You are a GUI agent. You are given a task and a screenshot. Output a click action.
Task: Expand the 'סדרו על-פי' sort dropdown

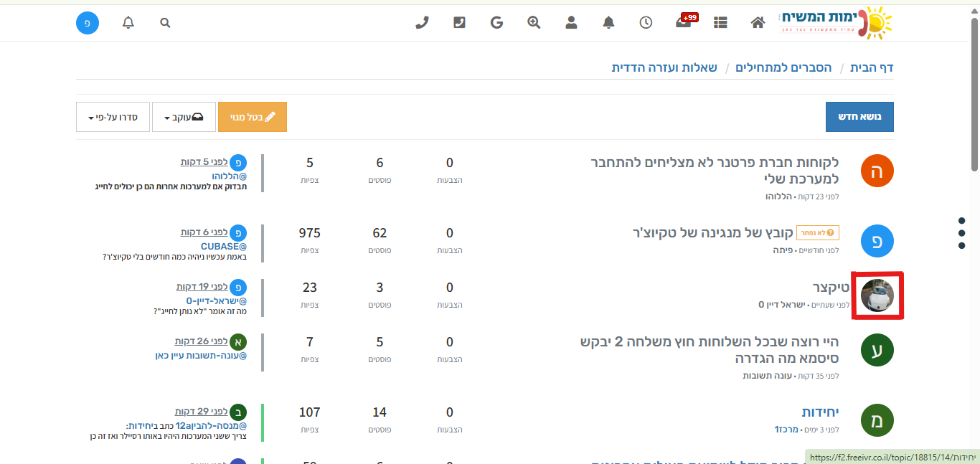coord(112,117)
